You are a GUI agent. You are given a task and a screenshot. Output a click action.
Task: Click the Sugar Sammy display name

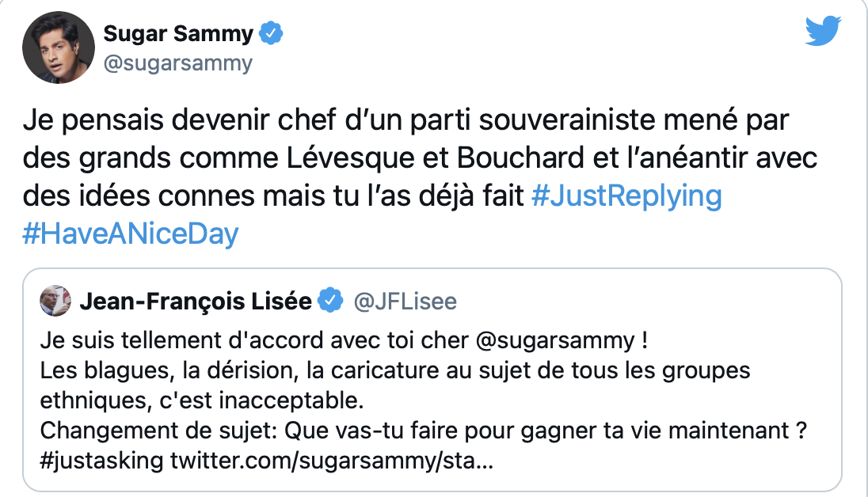click(179, 34)
